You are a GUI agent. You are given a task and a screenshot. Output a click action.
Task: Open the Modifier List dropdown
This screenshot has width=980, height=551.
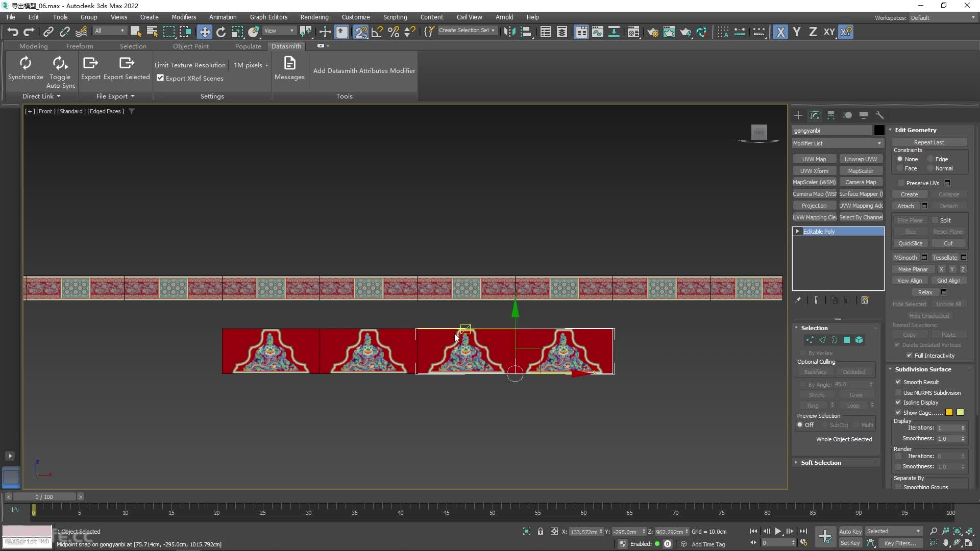point(838,143)
